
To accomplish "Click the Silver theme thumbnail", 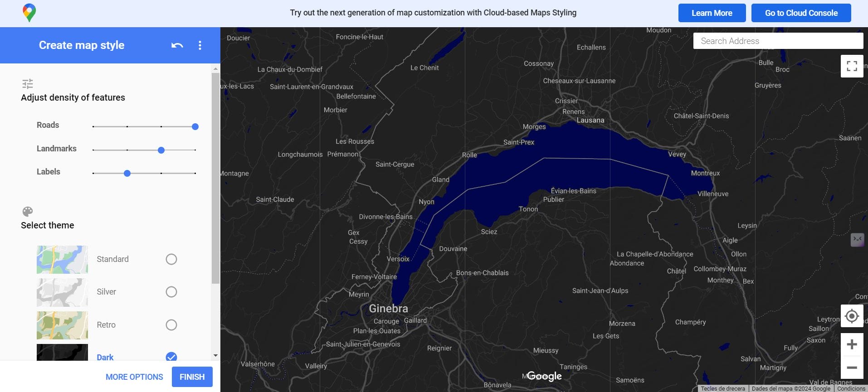I will point(62,292).
